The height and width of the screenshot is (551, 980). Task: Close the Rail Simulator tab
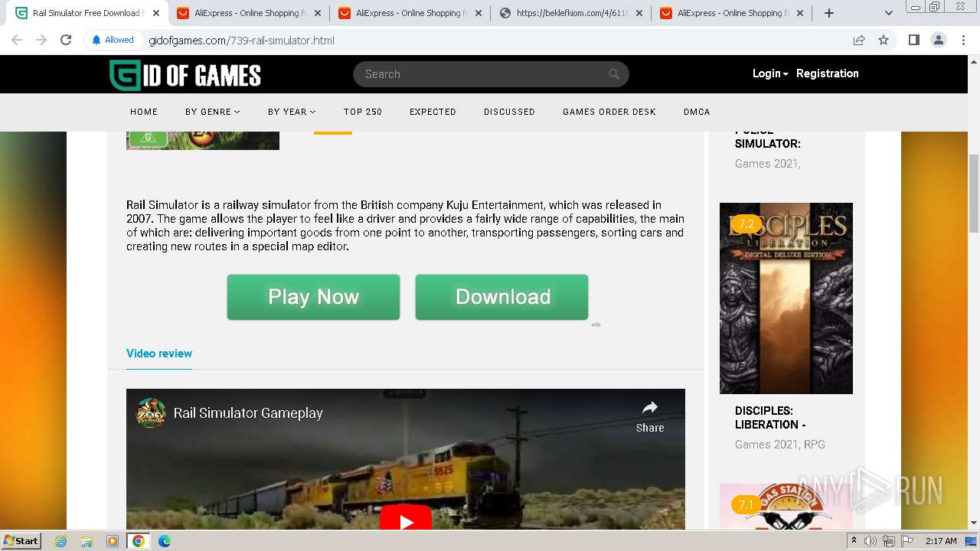[156, 13]
